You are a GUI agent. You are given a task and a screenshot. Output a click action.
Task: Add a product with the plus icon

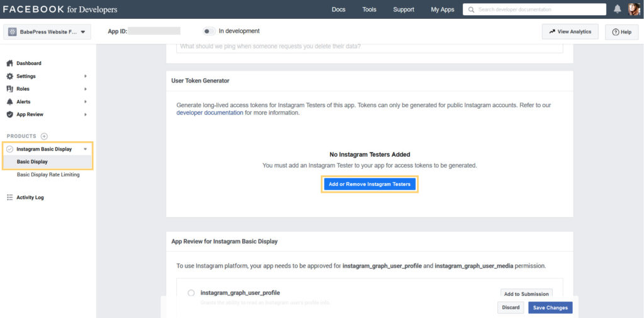(44, 136)
